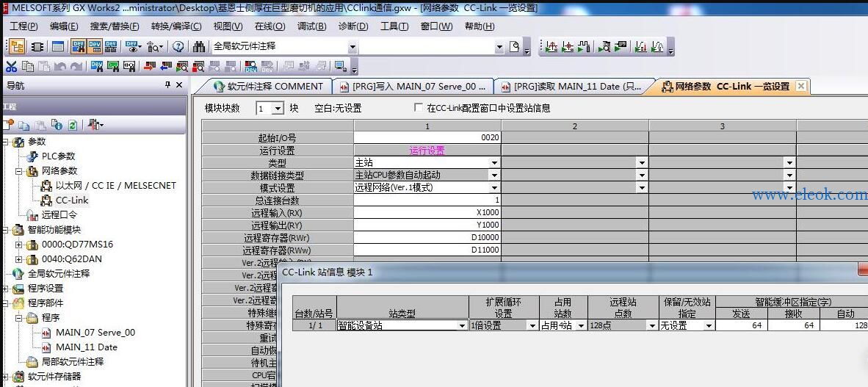Open the 诊断(D) menu
Viewport: 868px width, 387px height.
click(x=353, y=26)
